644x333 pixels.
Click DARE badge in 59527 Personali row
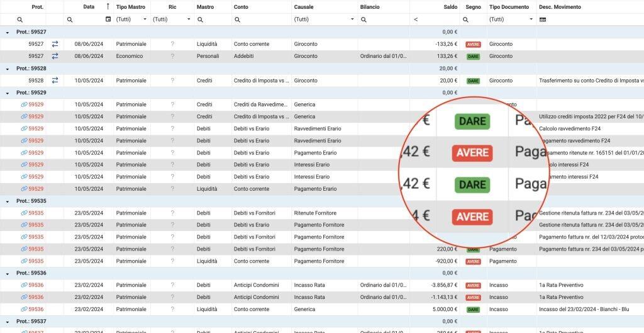click(473, 56)
